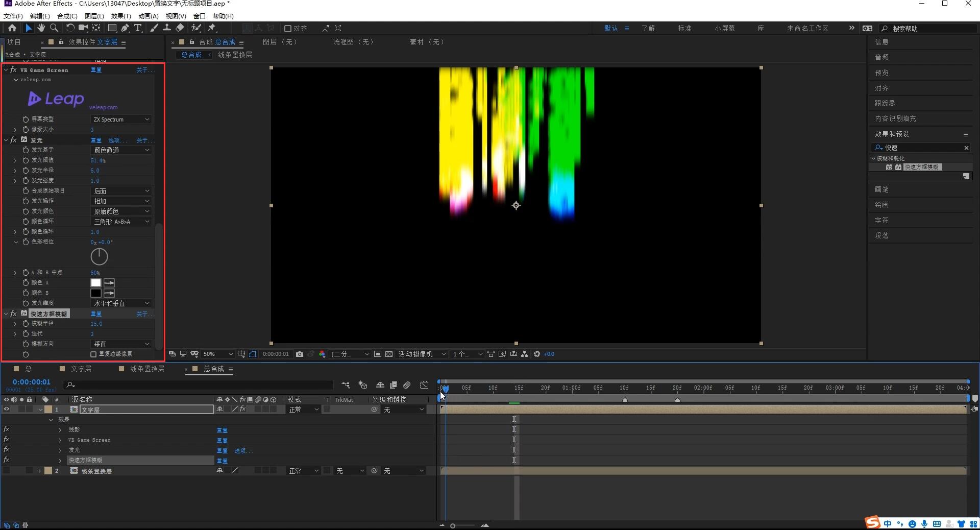This screenshot has width=980, height=530.
Task: Open the composition mini-flowchart icon in timeline
Action: [346, 385]
